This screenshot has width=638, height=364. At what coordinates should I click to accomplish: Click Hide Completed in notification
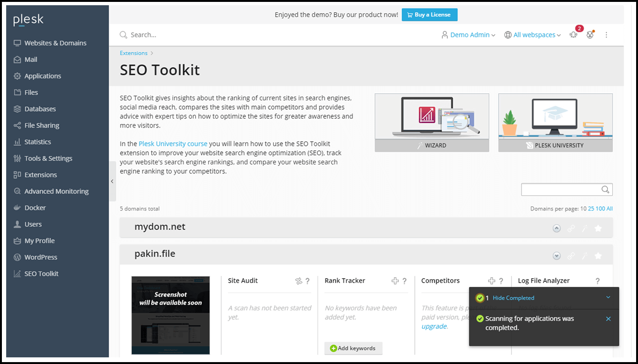click(513, 298)
